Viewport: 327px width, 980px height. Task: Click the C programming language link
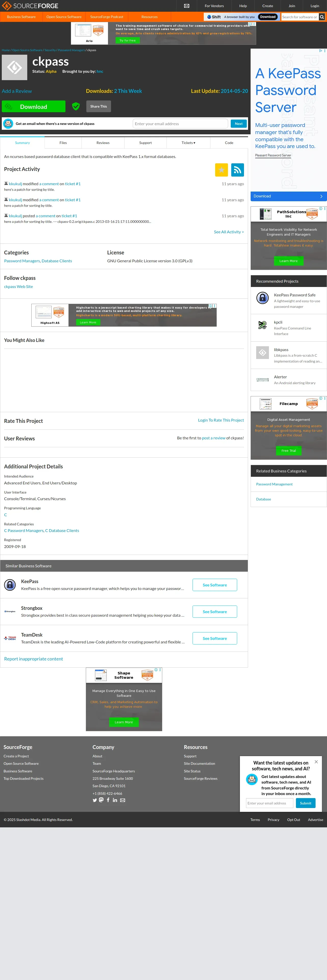pos(5,515)
